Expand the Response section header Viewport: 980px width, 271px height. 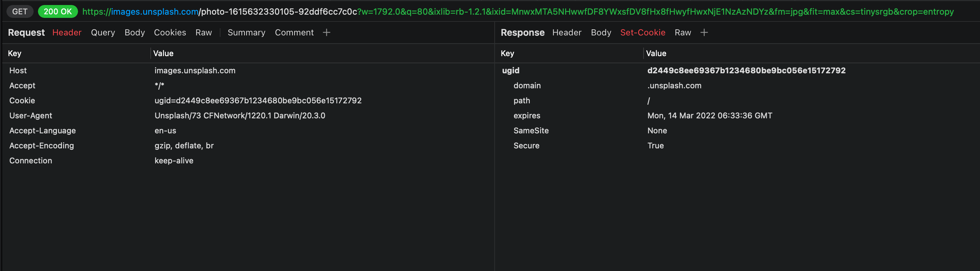pyautogui.click(x=523, y=32)
